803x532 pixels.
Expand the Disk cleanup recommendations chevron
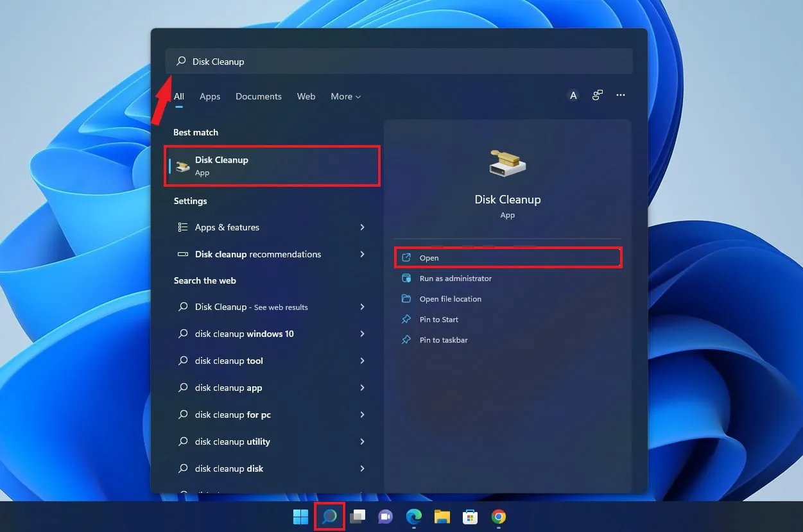click(362, 254)
